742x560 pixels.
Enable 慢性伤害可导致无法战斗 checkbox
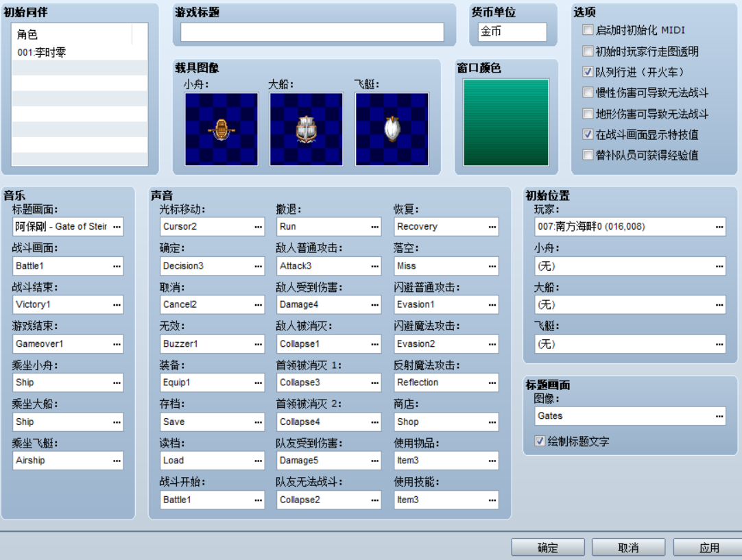click(588, 93)
